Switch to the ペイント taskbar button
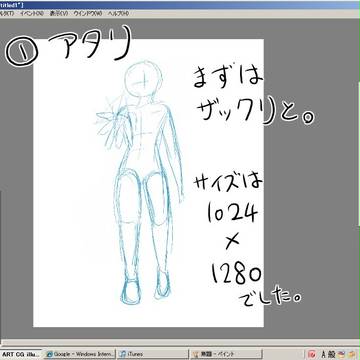 [226, 354]
